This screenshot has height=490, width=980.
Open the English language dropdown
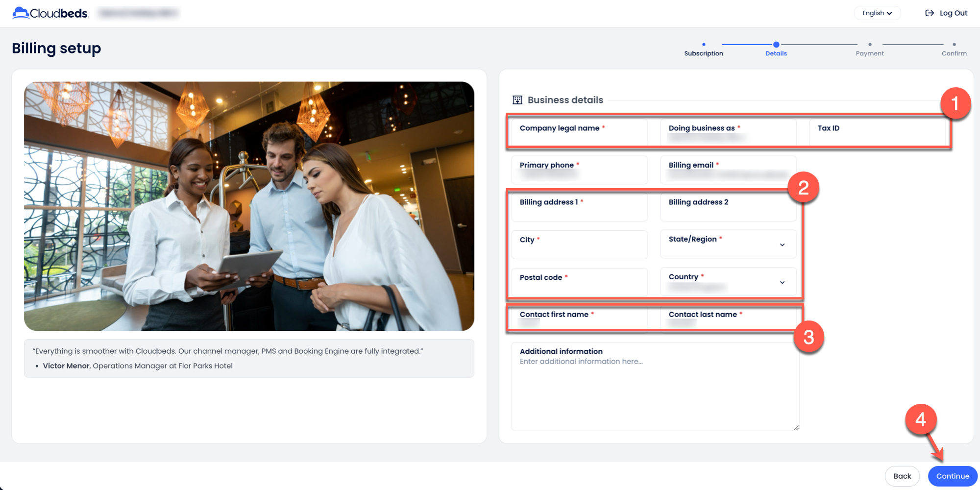877,13
